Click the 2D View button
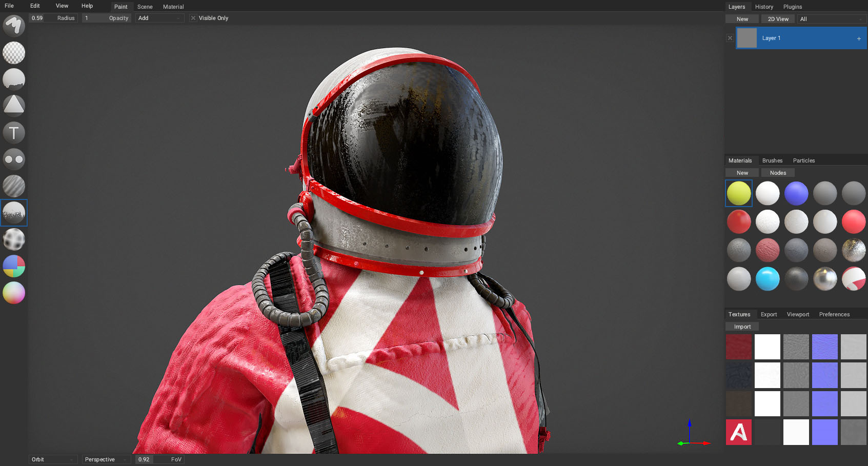The width and height of the screenshot is (868, 466). tap(778, 19)
